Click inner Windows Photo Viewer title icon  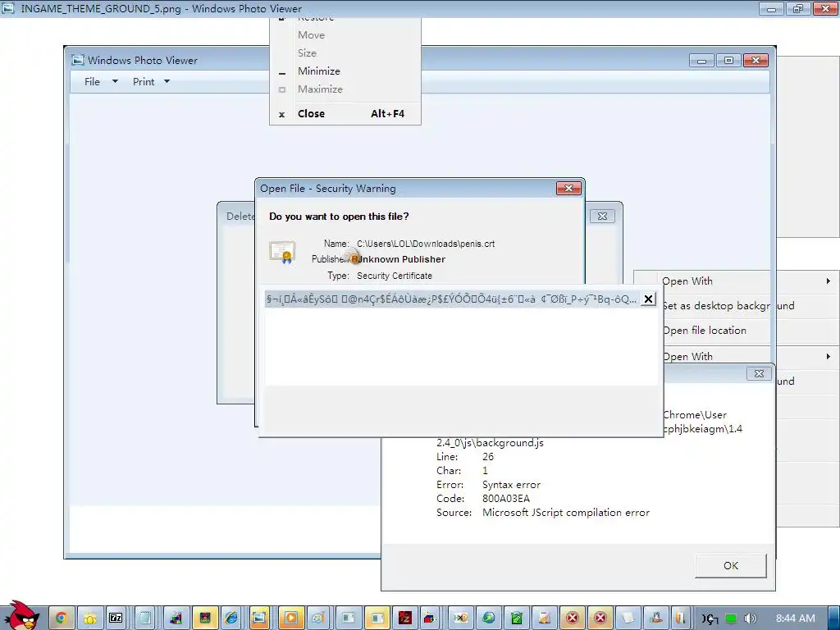click(x=78, y=60)
